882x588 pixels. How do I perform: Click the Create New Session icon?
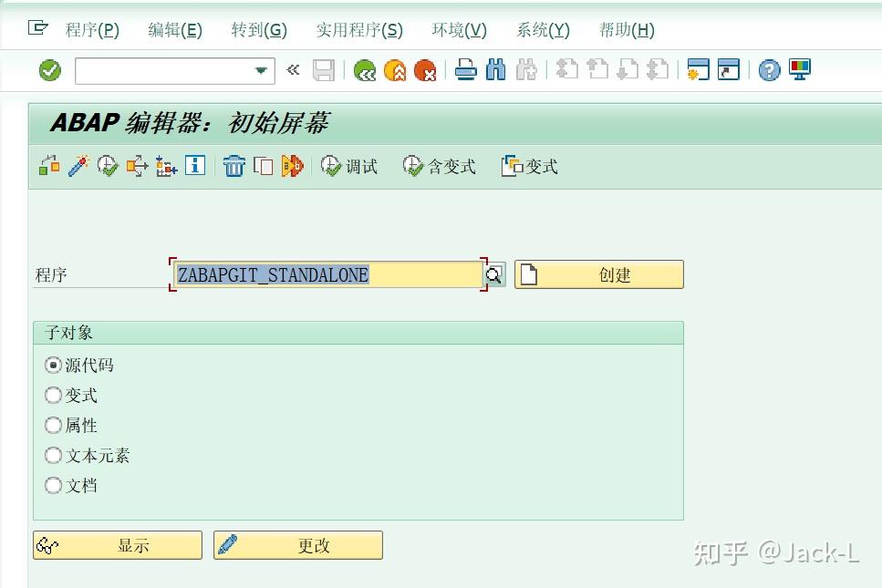click(x=698, y=69)
